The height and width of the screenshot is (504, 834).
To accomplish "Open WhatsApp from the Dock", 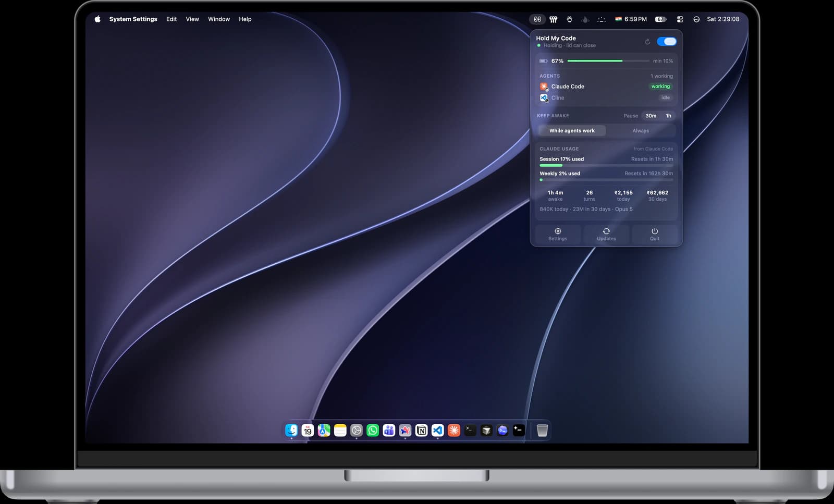I will [x=373, y=430].
